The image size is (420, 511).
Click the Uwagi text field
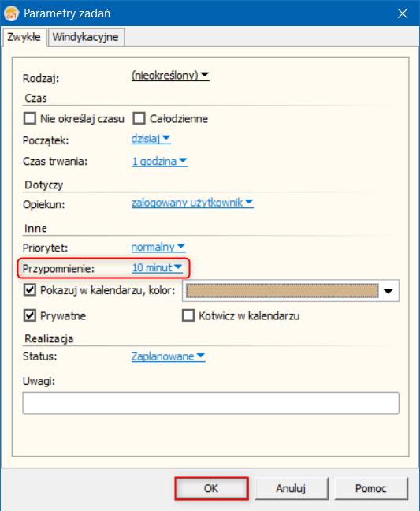coord(210,403)
